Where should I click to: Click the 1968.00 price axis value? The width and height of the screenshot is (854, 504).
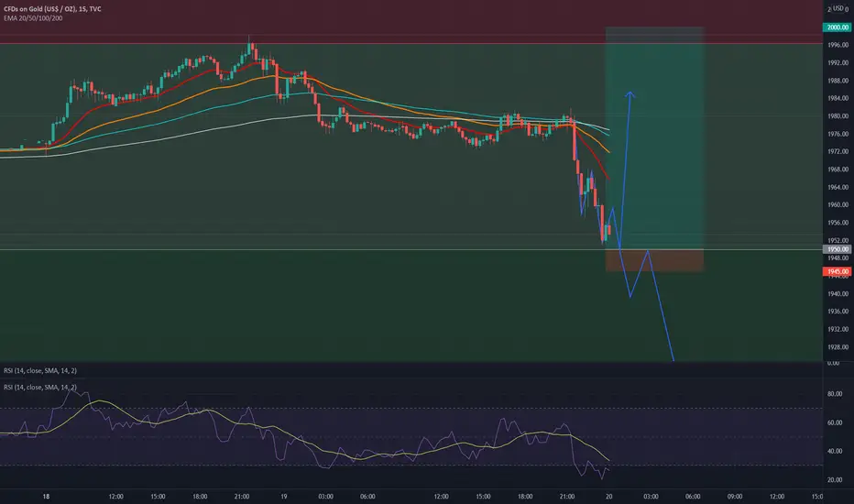tap(838, 170)
